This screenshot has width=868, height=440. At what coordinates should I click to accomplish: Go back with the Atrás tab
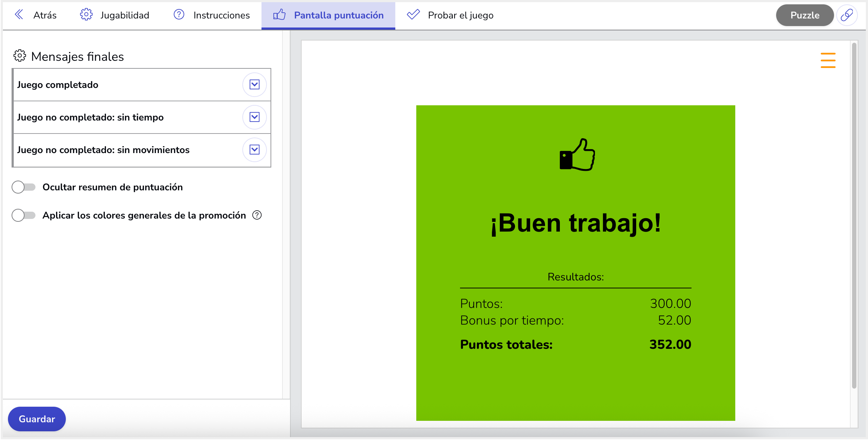(x=35, y=15)
